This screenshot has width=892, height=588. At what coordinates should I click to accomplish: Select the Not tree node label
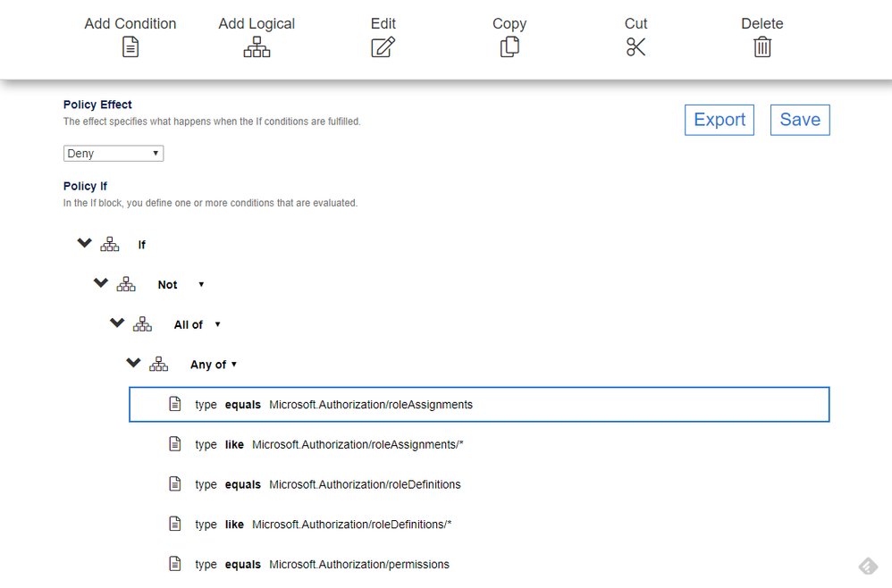tap(167, 285)
